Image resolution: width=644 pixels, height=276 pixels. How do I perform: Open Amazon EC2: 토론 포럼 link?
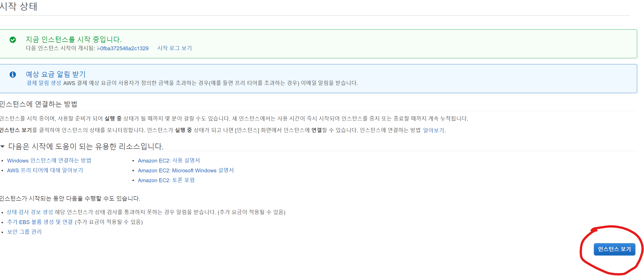click(166, 180)
